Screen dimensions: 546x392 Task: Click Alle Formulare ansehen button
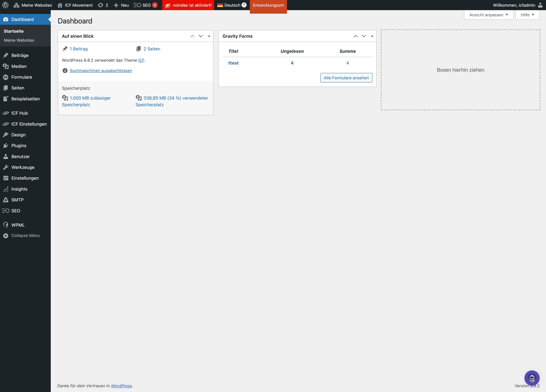346,78
